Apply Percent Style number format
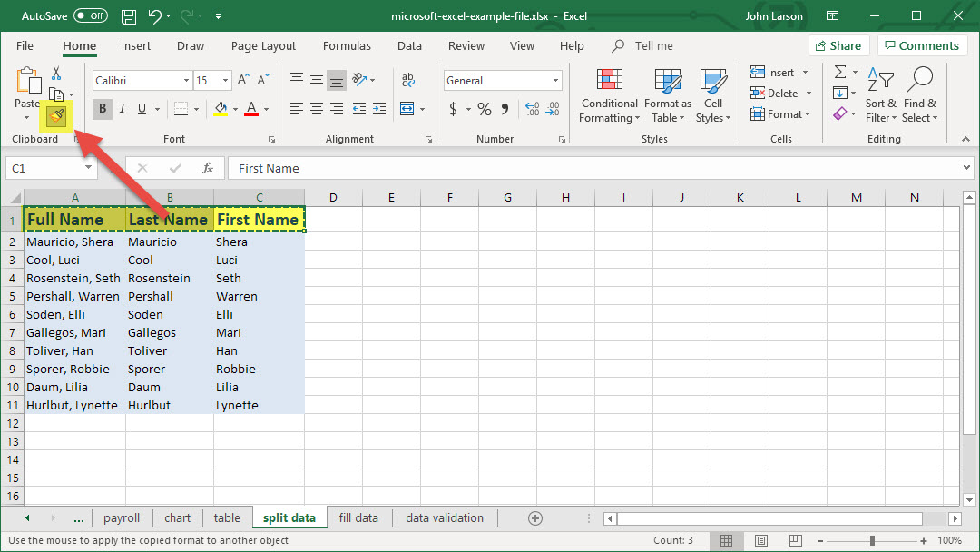 (485, 109)
